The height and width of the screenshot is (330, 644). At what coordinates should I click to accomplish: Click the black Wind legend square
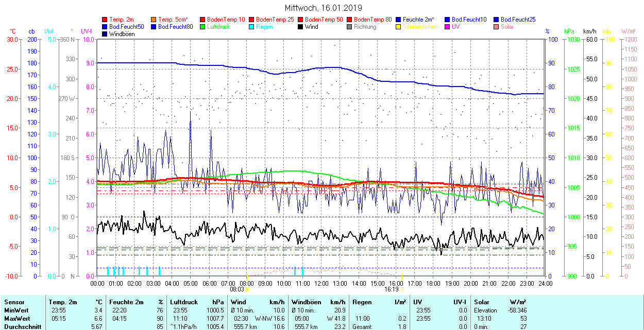pos(300,27)
